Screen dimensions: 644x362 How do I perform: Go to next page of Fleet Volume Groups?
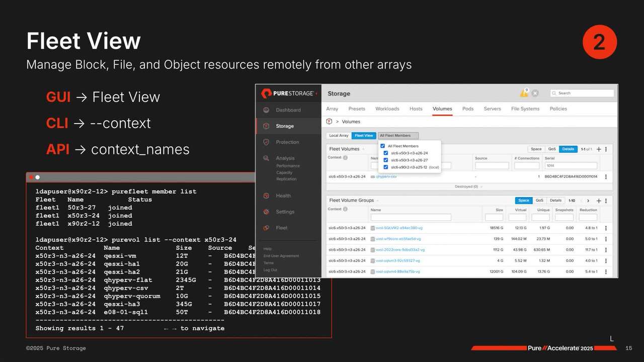click(x=588, y=201)
